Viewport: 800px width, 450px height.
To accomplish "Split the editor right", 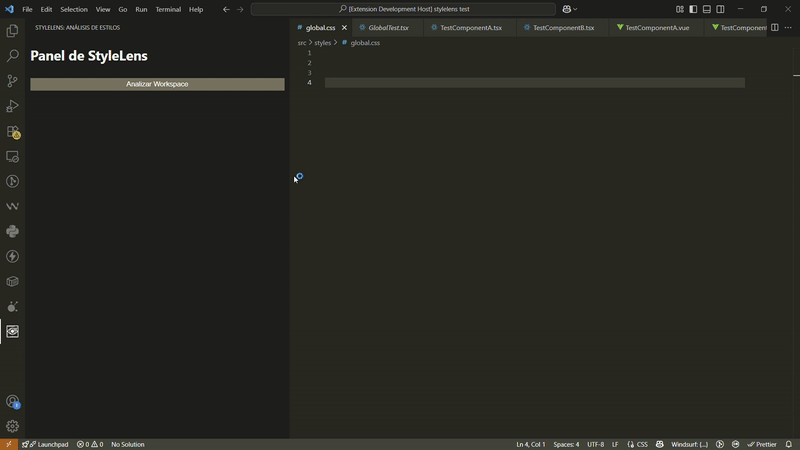I will [774, 28].
